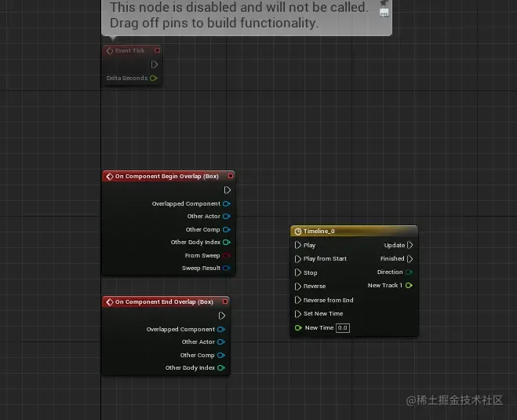Select the Timeline_0 node title
The height and width of the screenshot is (420, 517).
pos(319,231)
